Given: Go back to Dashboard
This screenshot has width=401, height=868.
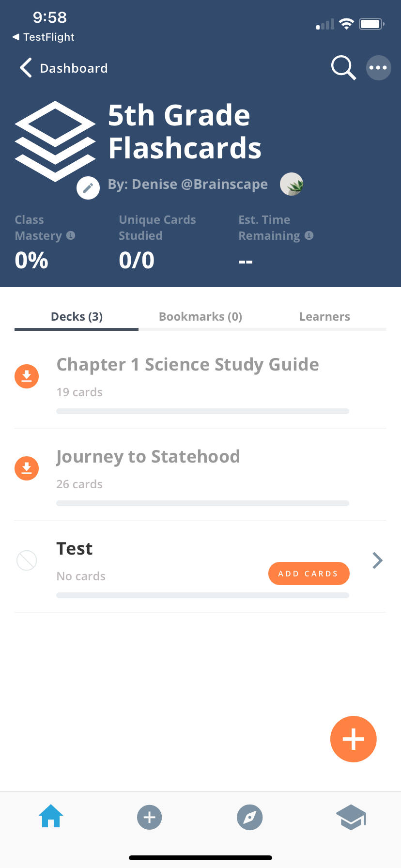Looking at the screenshot, I should click(x=64, y=68).
